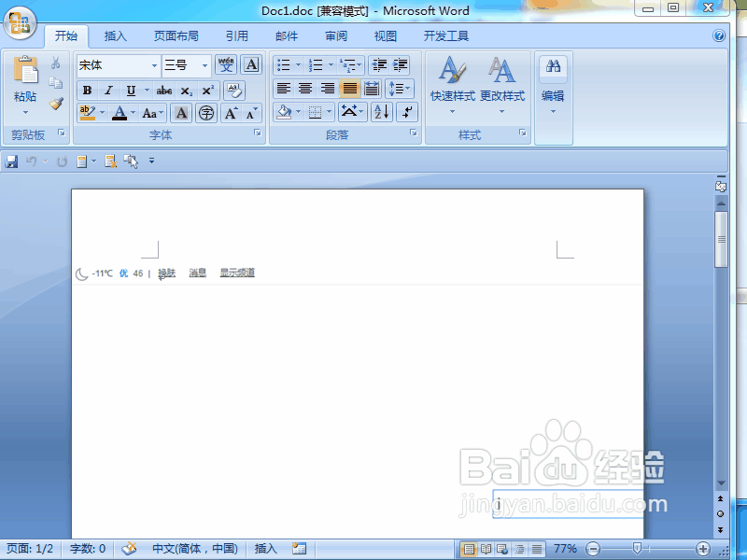Expand the Bullets list dropdown arrow
This screenshot has height=560, width=747.
pyautogui.click(x=298, y=64)
